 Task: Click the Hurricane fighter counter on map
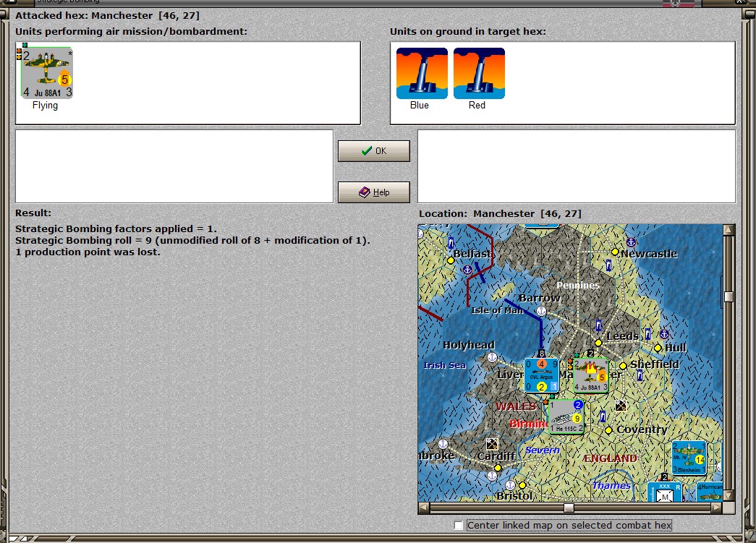[x=709, y=492]
